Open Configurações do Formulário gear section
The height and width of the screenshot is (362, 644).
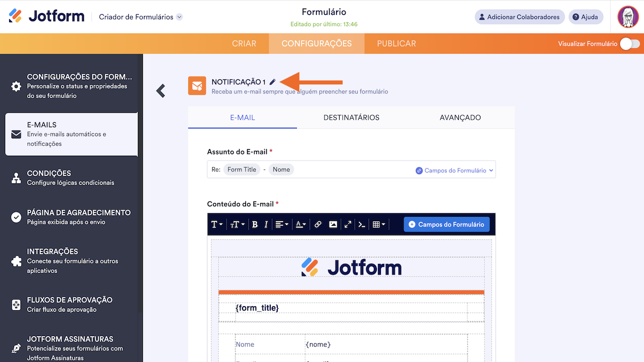(71, 86)
